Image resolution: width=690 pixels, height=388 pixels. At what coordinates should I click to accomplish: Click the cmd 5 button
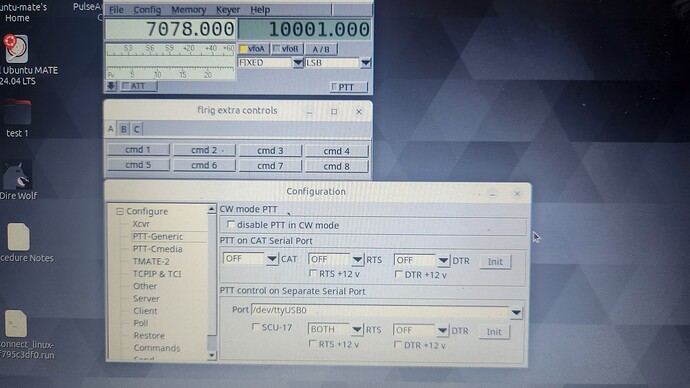138,165
